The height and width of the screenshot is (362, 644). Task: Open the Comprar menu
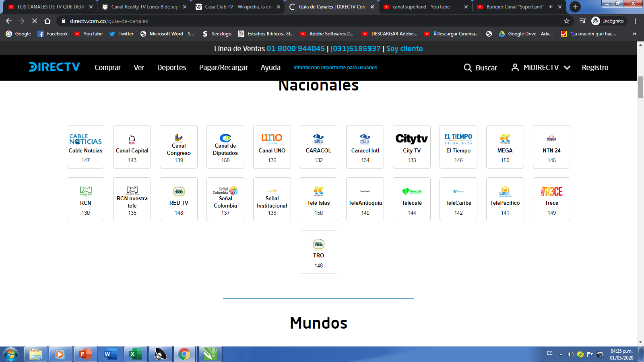tap(107, 68)
